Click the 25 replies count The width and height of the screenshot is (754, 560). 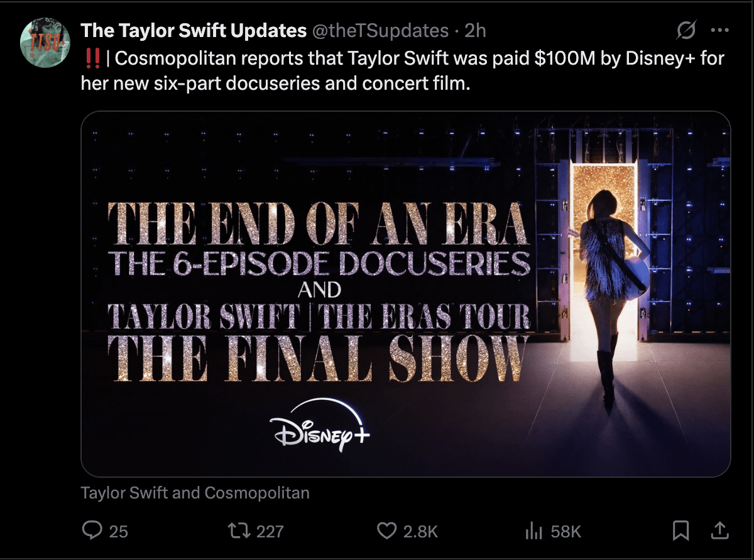[x=119, y=532]
